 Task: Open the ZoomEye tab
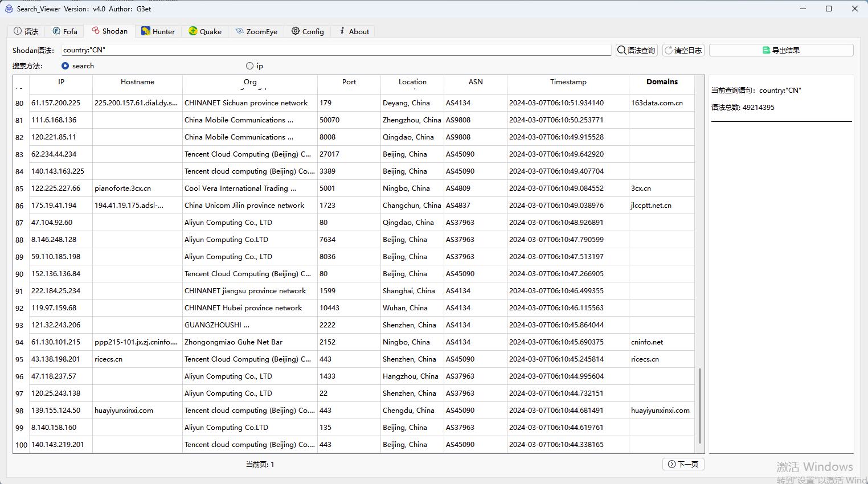pos(256,31)
